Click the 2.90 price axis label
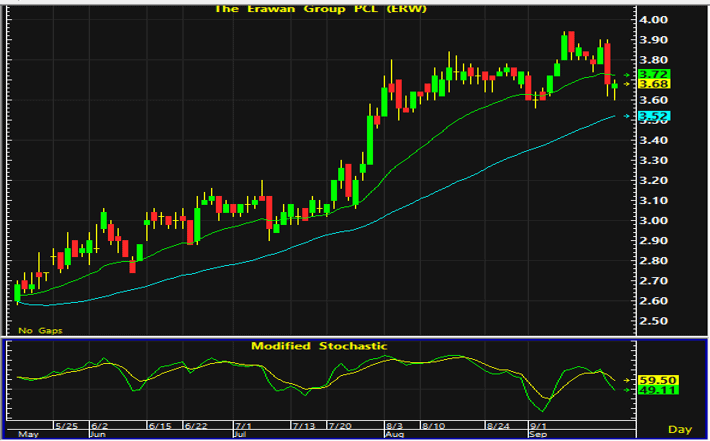This screenshot has height=441, width=710. (x=654, y=241)
